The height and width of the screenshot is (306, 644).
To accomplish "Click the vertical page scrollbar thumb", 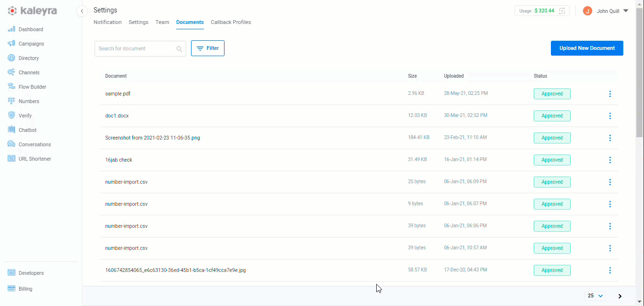I will coord(640,72).
